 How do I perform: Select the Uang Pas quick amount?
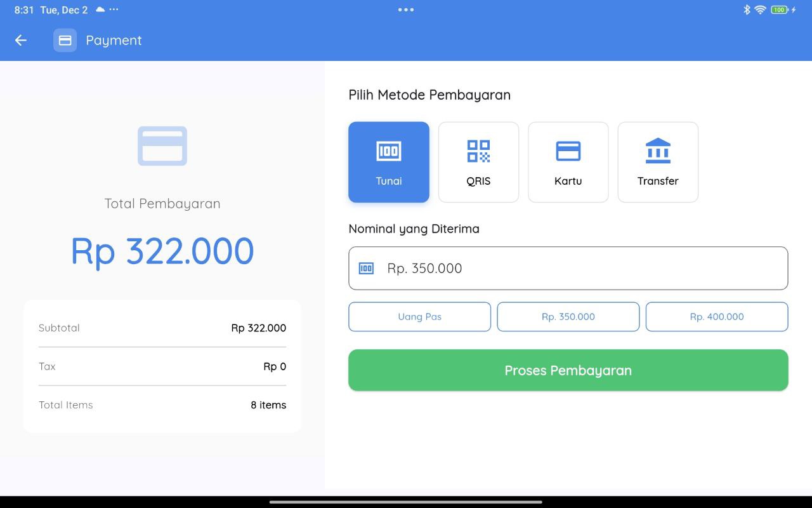click(x=419, y=316)
